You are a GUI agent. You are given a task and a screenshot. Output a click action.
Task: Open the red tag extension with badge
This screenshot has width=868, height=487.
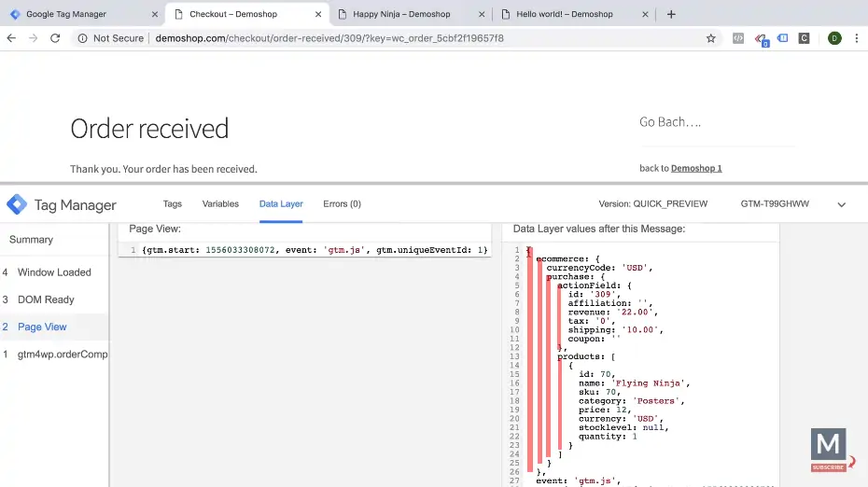click(x=761, y=38)
